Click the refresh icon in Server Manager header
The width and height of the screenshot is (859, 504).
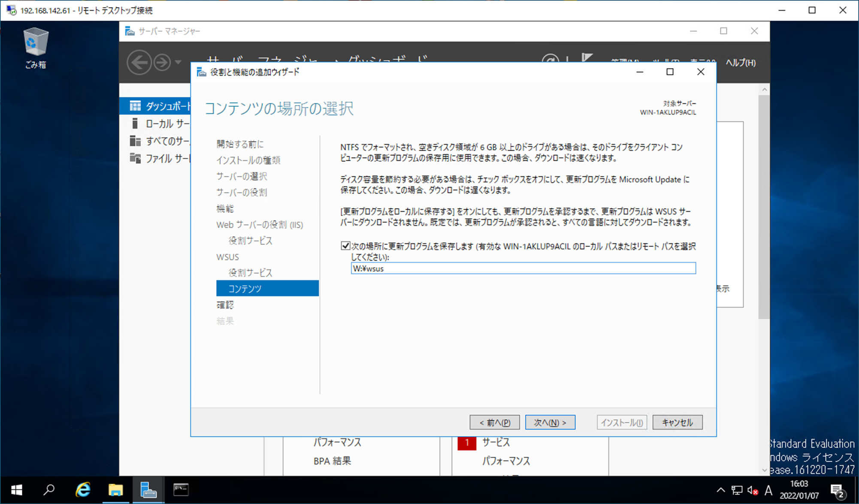550,59
